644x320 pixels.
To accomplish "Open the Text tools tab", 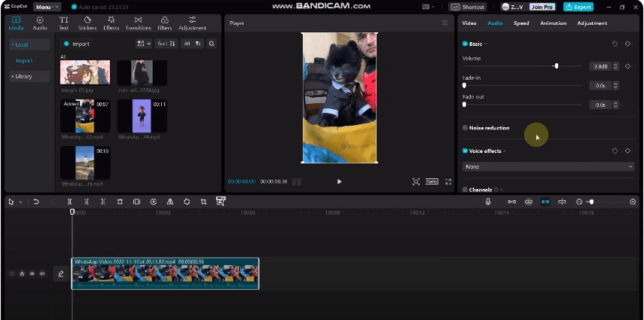I will tap(64, 23).
